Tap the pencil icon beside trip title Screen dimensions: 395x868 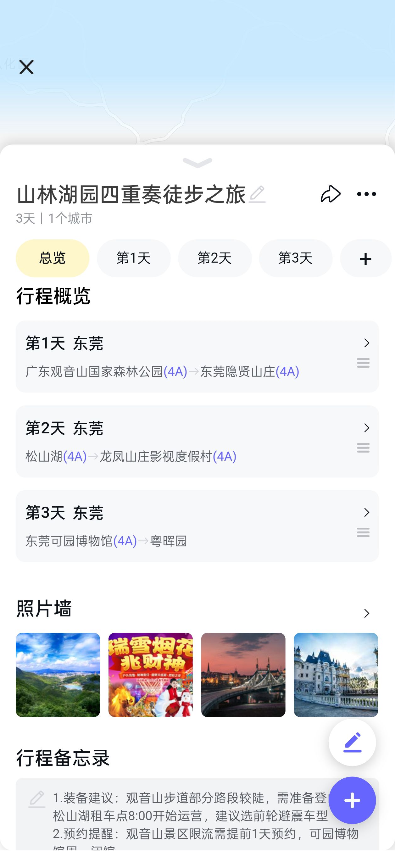[257, 194]
